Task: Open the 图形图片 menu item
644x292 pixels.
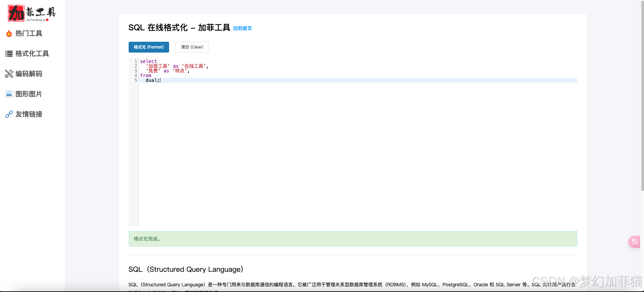Action: pyautogui.click(x=29, y=94)
